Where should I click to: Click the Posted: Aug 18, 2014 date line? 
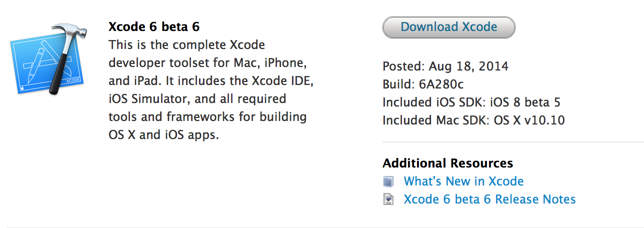coord(445,66)
